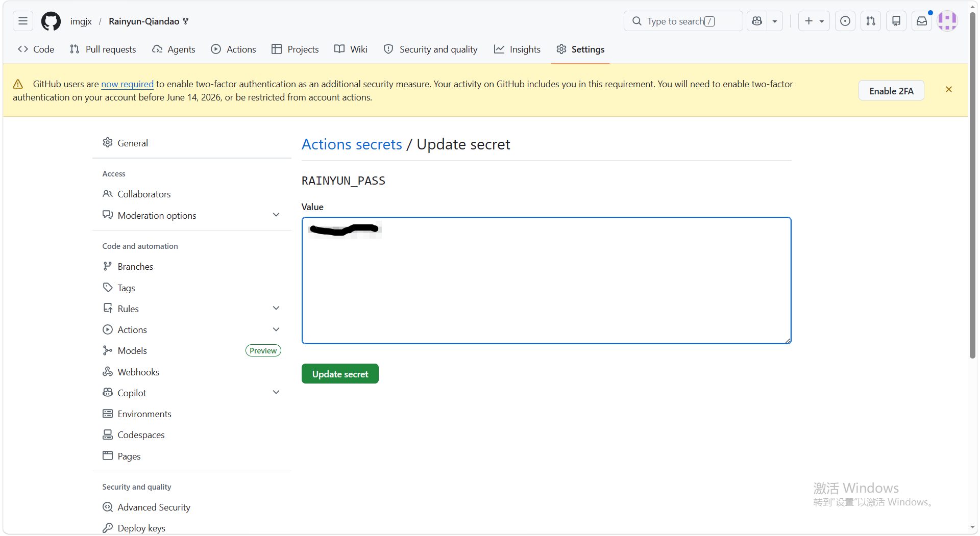
Task: Open Environments settings
Action: tap(192, 414)
